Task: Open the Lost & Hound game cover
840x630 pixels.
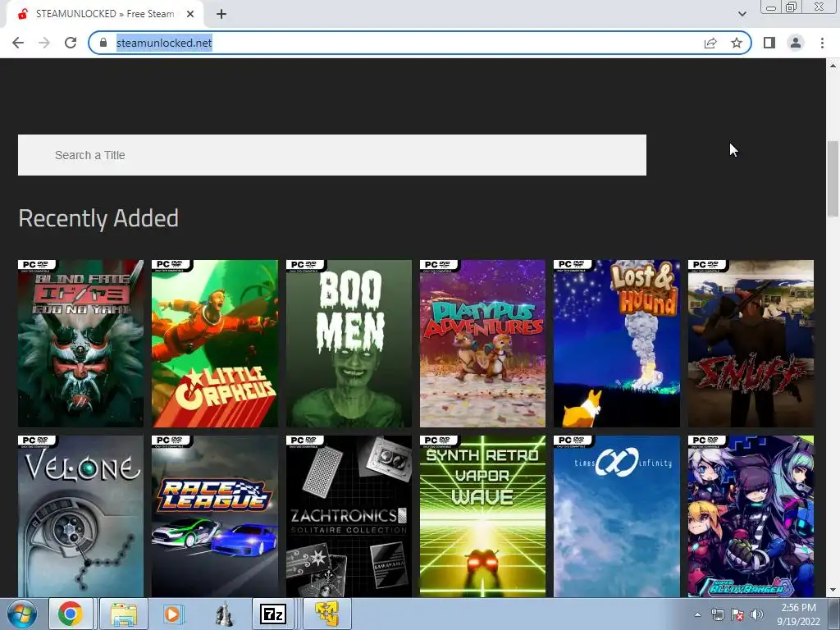Action: coord(617,344)
